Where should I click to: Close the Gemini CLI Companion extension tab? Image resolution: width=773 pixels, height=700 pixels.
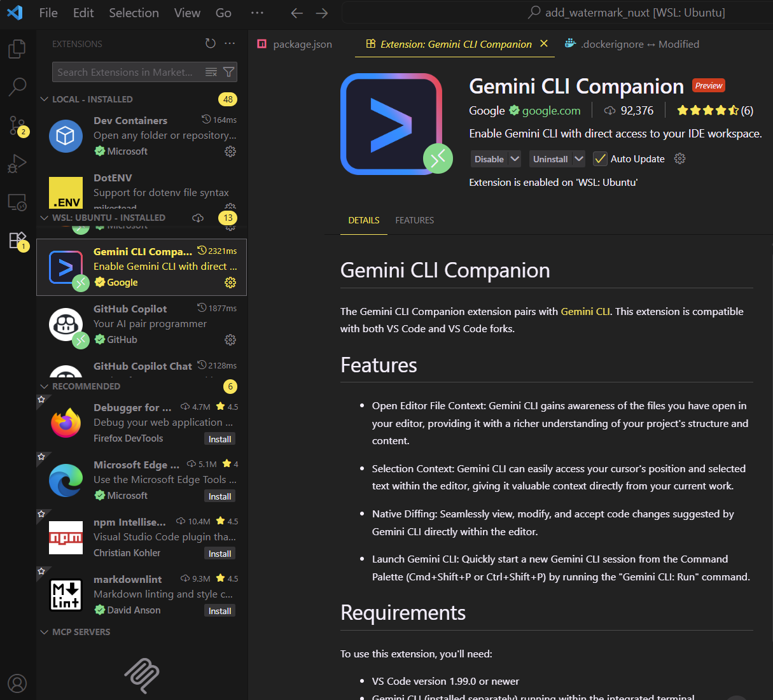point(544,43)
